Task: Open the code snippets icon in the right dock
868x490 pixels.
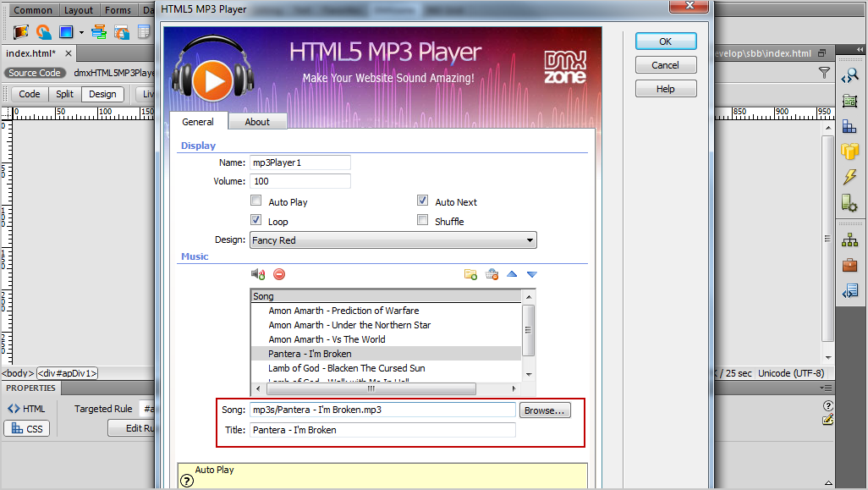Action: tap(849, 290)
